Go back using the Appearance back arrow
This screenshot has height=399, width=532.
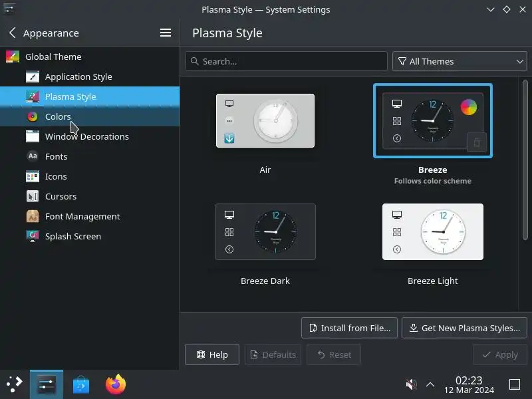point(12,33)
